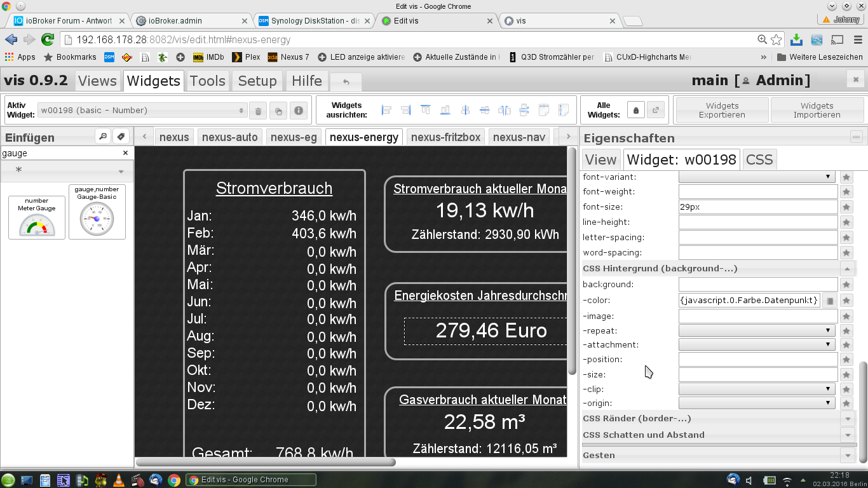Show info for the active widget
868x488 pixels.
coord(298,111)
